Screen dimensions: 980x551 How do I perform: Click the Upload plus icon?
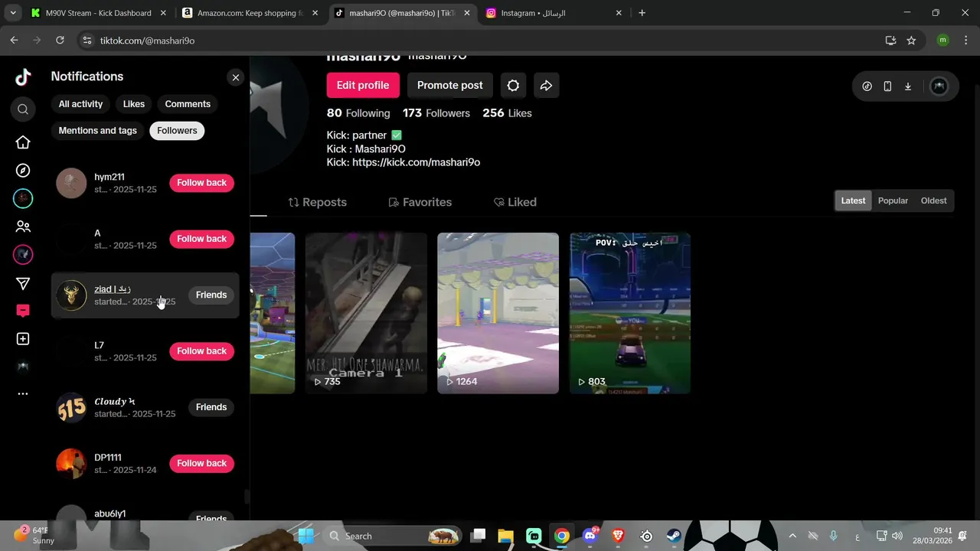[x=23, y=339]
